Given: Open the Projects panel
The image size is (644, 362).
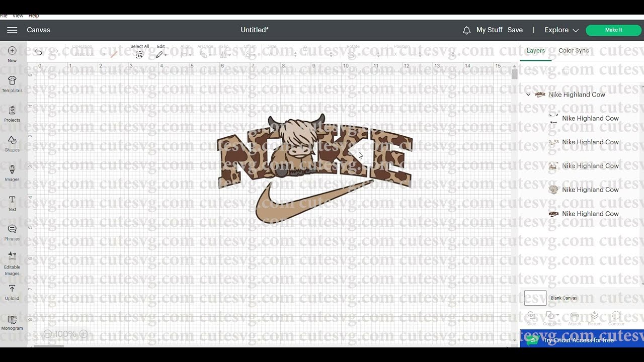Looking at the screenshot, I should 12,114.
